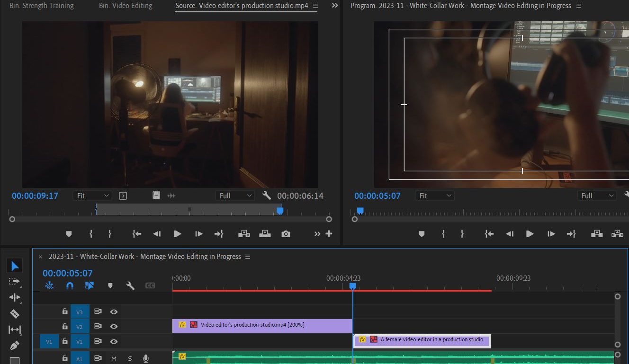Image resolution: width=629 pixels, height=364 pixels.
Task: Open Program monitor Fit zoom dropdown
Action: click(x=435, y=195)
